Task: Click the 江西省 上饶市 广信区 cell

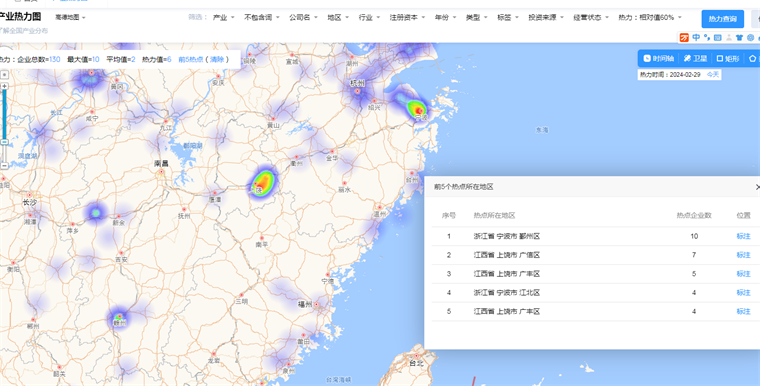Action: [507, 255]
